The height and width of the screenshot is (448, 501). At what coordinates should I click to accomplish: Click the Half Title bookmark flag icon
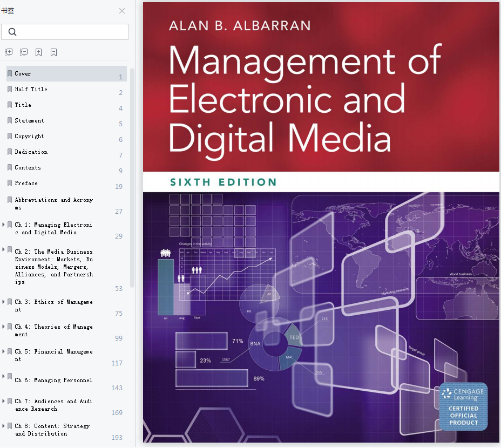click(10, 89)
